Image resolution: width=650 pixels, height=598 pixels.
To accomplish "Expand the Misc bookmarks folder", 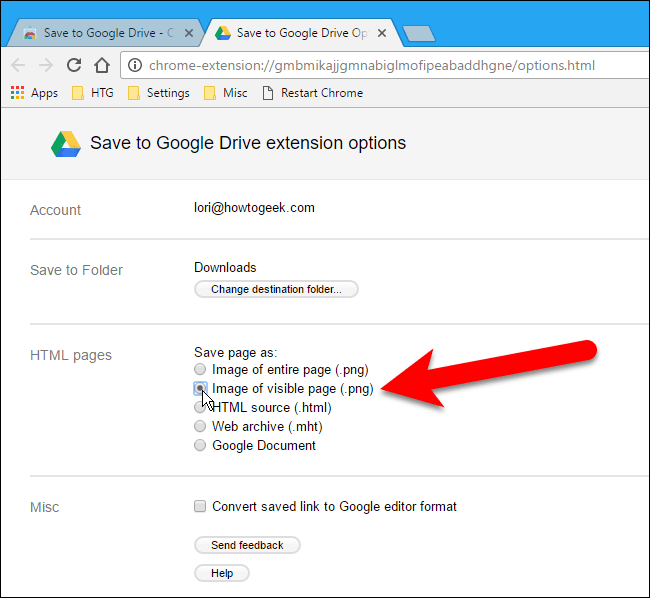I will pyautogui.click(x=226, y=93).
